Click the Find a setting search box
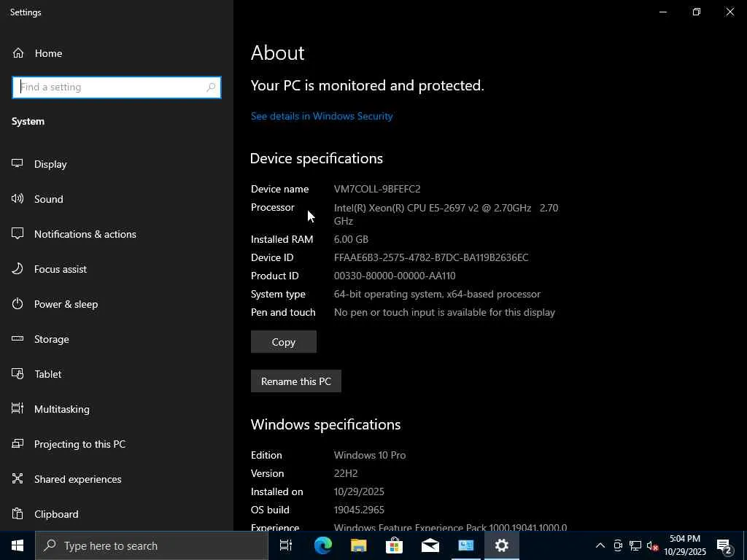The image size is (747, 560). pos(116,87)
